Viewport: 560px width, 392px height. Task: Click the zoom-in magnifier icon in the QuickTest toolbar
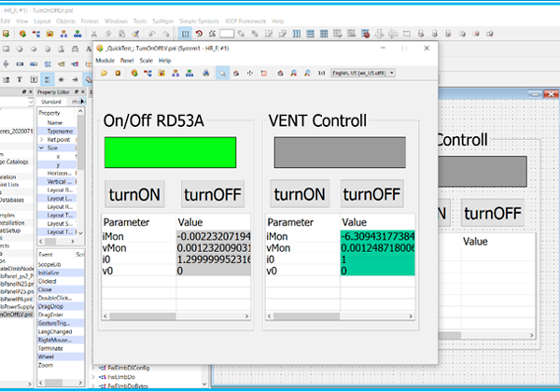coord(294,73)
